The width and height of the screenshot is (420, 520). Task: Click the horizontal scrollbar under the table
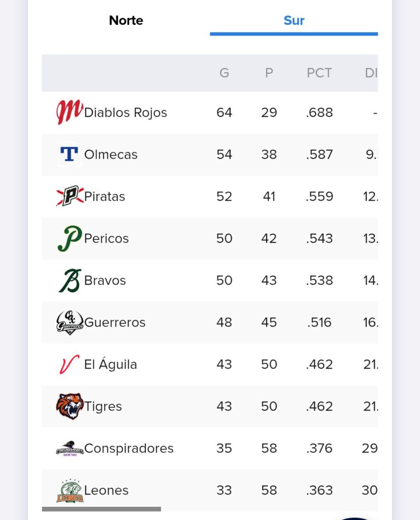click(x=102, y=509)
